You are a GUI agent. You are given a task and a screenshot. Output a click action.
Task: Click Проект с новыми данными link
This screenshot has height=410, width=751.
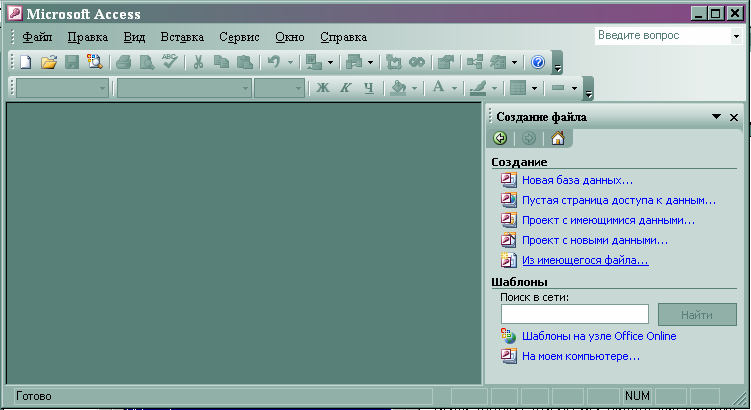point(595,240)
